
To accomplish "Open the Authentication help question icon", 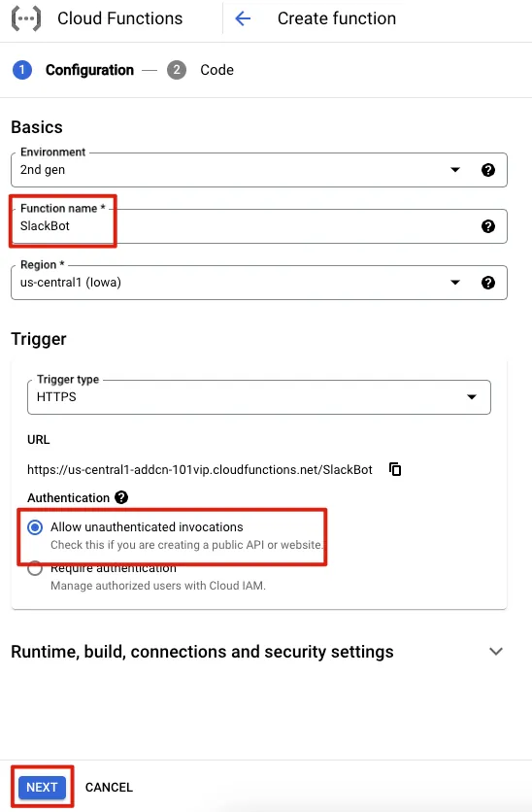I will pyautogui.click(x=121, y=497).
